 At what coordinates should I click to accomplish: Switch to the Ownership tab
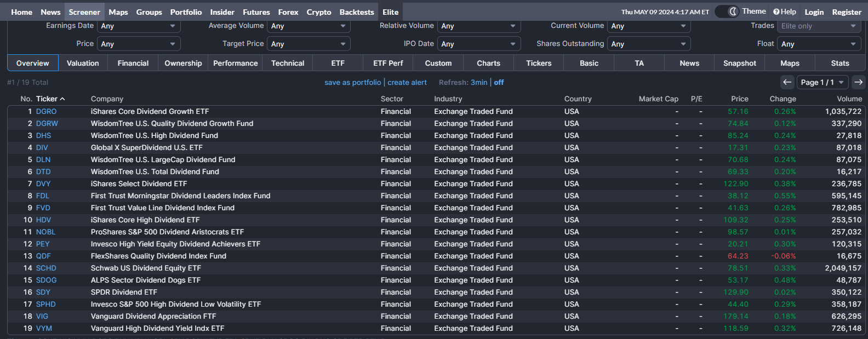point(183,63)
